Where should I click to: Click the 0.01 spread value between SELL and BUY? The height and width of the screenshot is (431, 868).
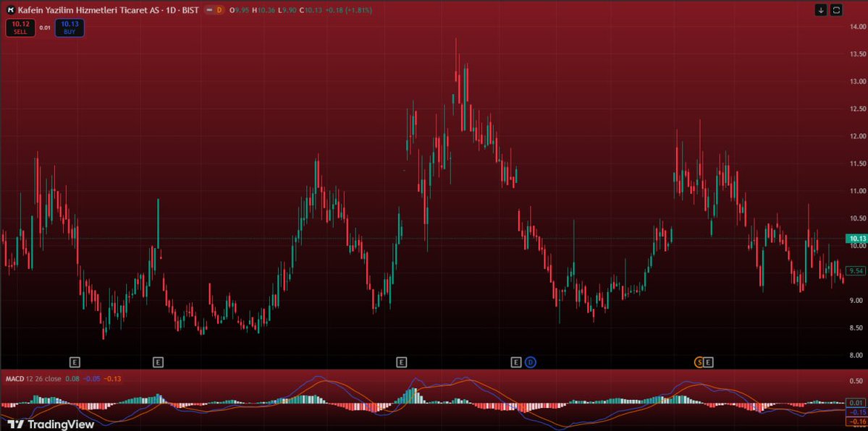click(43, 29)
